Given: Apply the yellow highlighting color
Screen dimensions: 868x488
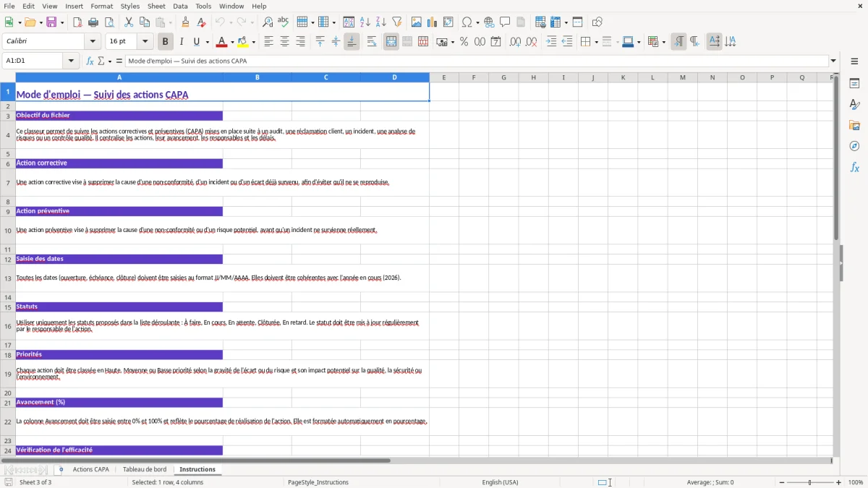Looking at the screenshot, I should 243,42.
